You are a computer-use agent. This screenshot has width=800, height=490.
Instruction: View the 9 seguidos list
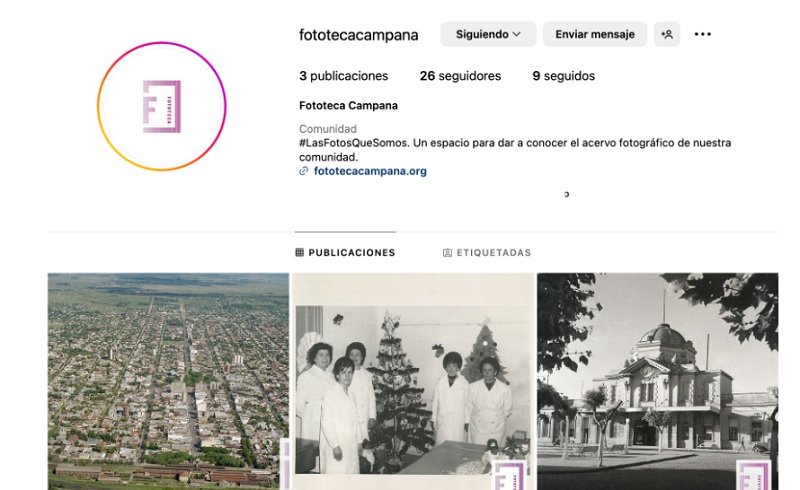563,76
